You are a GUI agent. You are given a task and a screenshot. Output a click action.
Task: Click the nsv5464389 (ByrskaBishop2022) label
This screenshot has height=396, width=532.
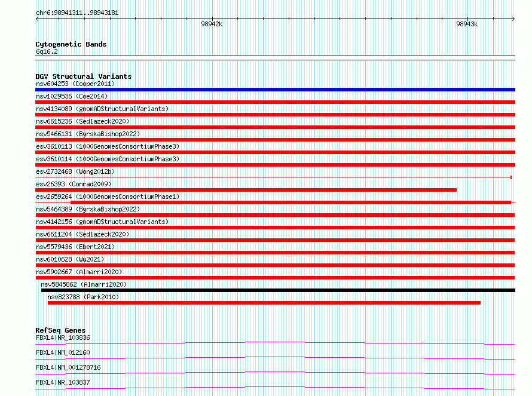(88, 209)
